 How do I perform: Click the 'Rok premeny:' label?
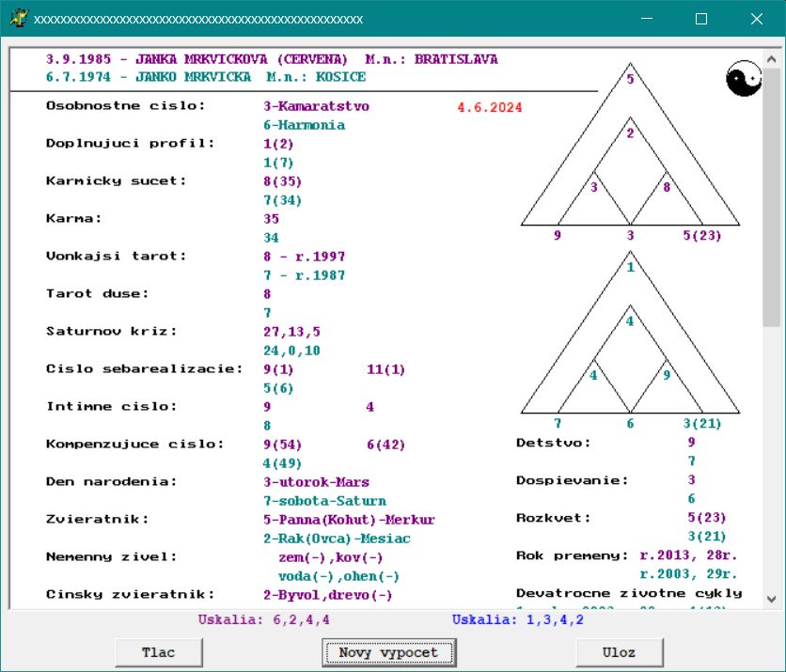[572, 555]
